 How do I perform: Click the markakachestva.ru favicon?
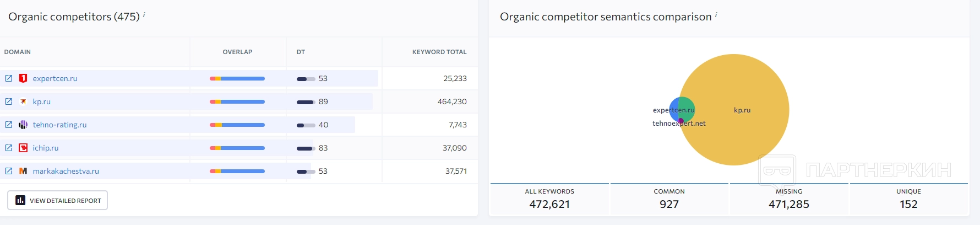[23, 171]
